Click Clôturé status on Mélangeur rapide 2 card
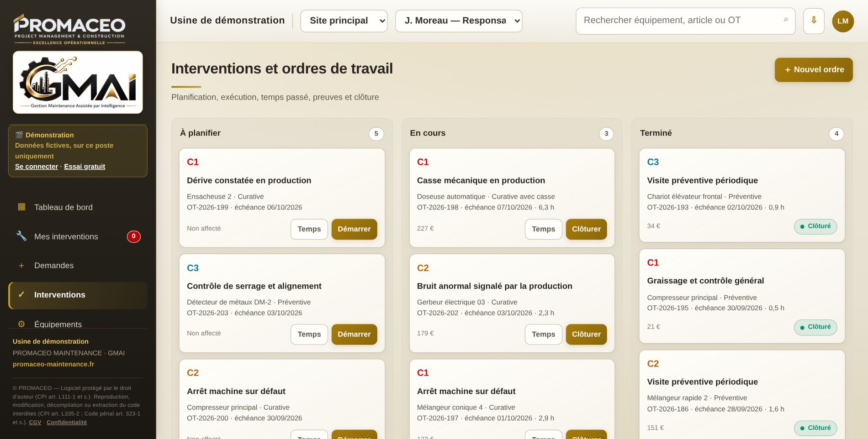The image size is (868, 439). [x=815, y=428]
